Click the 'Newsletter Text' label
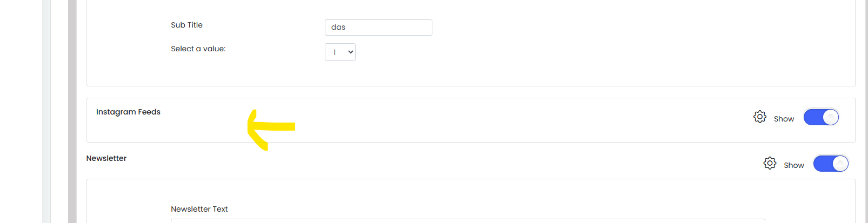This screenshot has height=223, width=868. pyautogui.click(x=199, y=209)
